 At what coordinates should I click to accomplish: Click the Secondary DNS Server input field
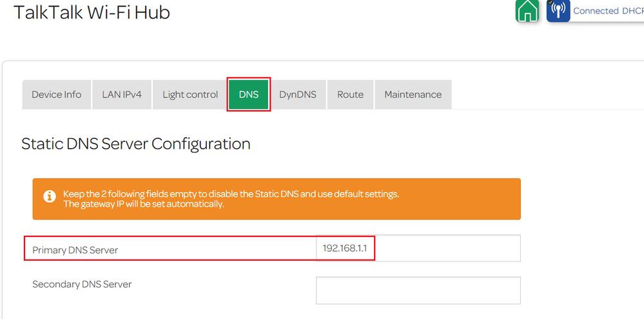click(418, 290)
